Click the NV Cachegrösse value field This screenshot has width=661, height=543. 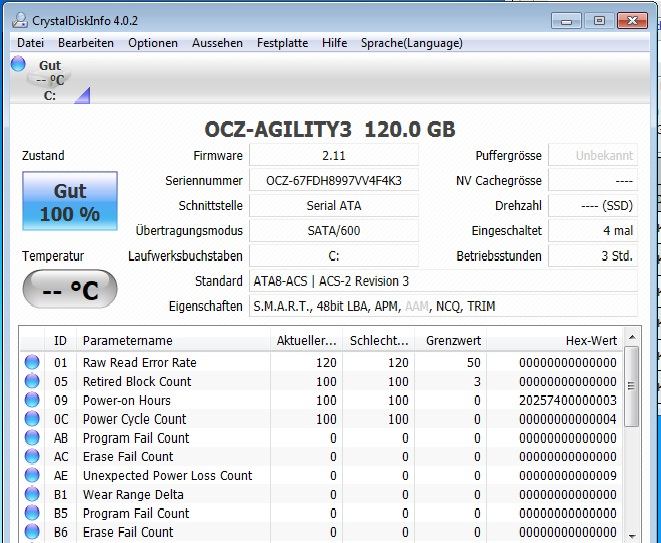pos(593,181)
